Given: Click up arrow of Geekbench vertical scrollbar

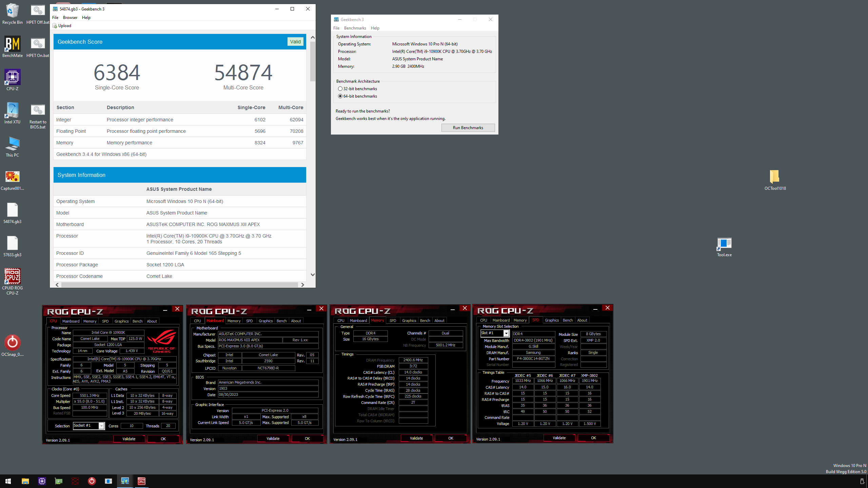Looking at the screenshot, I should [x=313, y=37].
